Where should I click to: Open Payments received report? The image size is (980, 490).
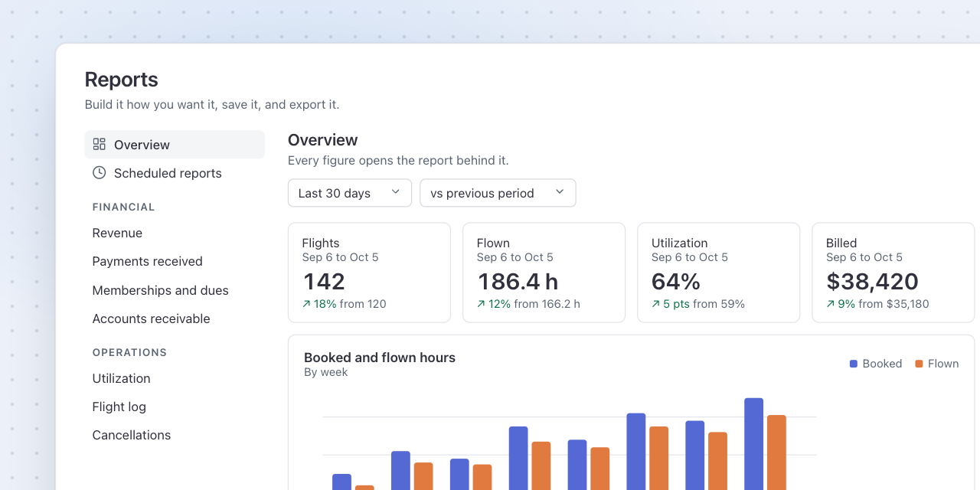point(147,261)
